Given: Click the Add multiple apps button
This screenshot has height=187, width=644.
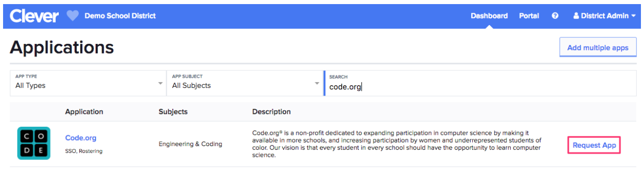Looking at the screenshot, I should [598, 48].
